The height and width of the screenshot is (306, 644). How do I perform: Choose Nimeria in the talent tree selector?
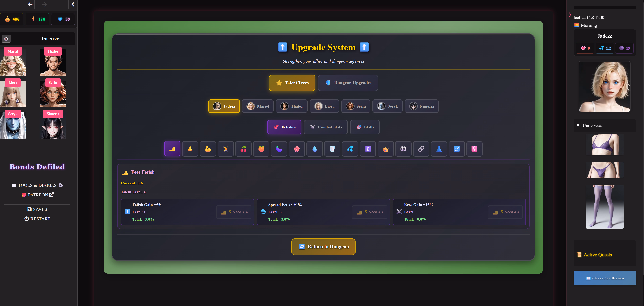tap(422, 106)
